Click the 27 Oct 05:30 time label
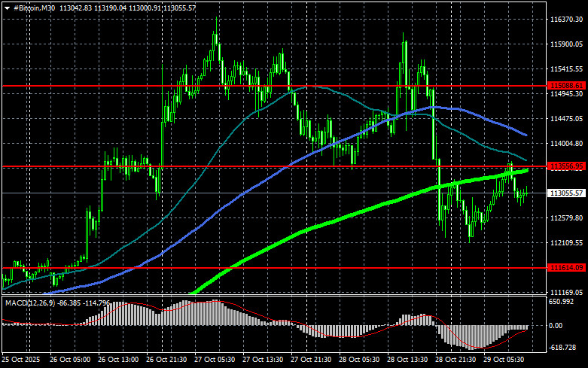This screenshot has width=588, height=368. click(x=215, y=360)
